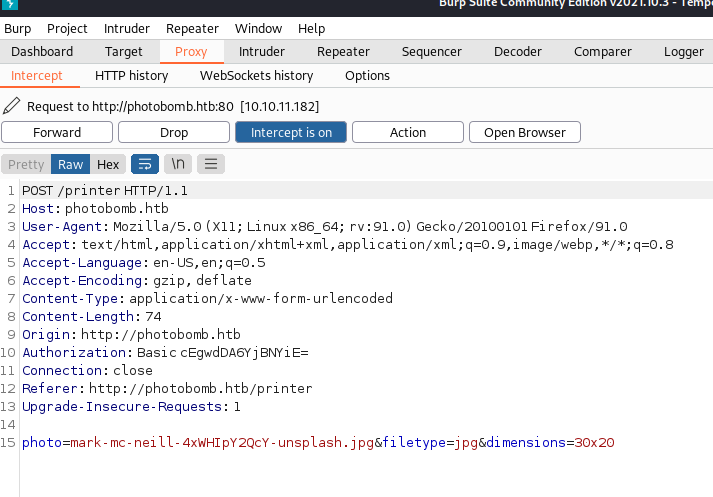This screenshot has width=713, height=497.
Task: Toggle the show non-printable \n characters button
Action: coord(178,164)
